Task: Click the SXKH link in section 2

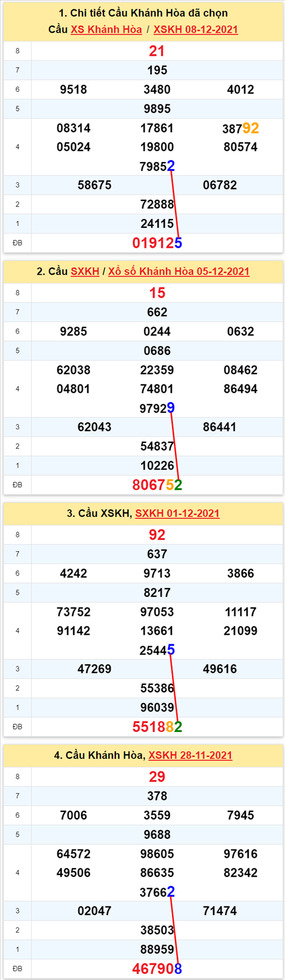Action: pyautogui.click(x=85, y=272)
